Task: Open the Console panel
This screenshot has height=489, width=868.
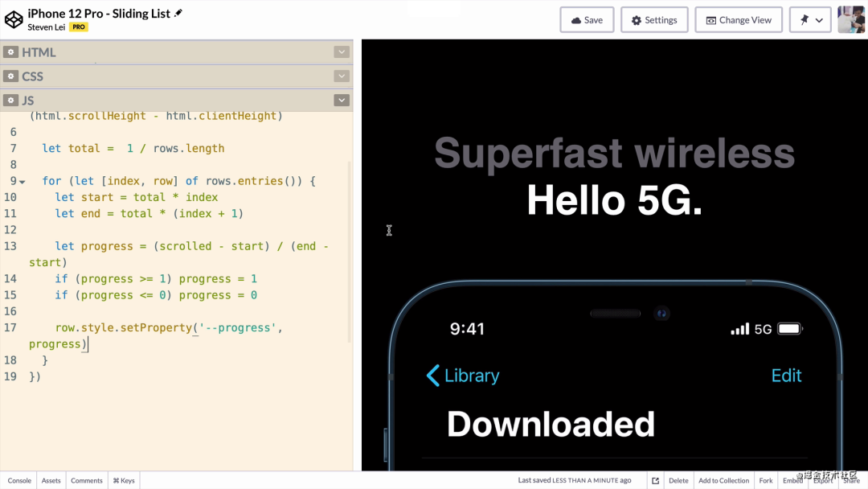Action: 19,480
